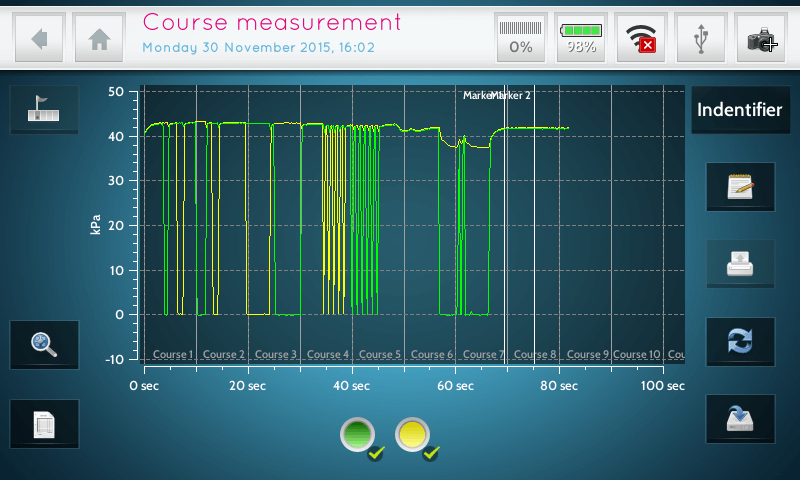Select the Course 1 segment label

[173, 354]
